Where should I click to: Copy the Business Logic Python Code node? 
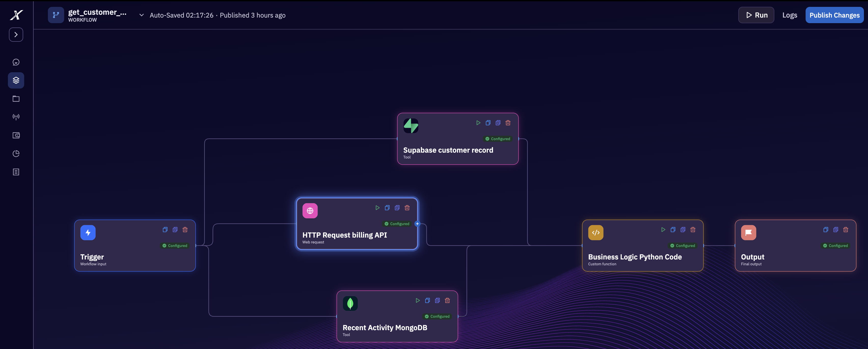pos(673,229)
